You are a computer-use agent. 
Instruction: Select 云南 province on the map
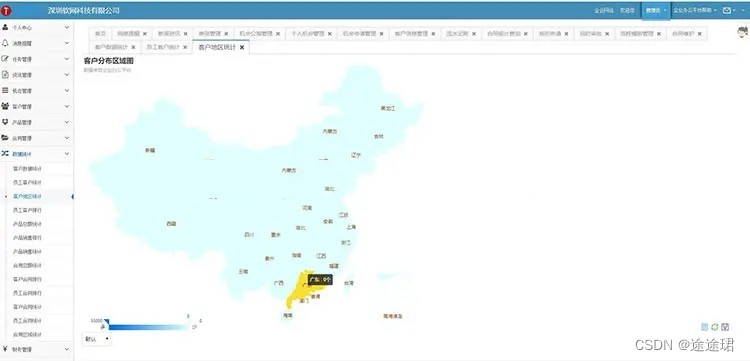pos(243,272)
